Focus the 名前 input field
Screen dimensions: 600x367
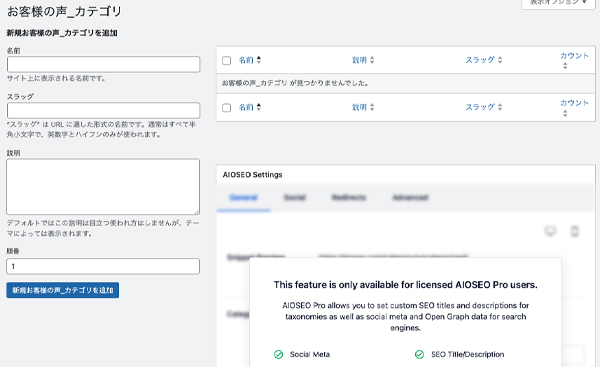tap(103, 64)
